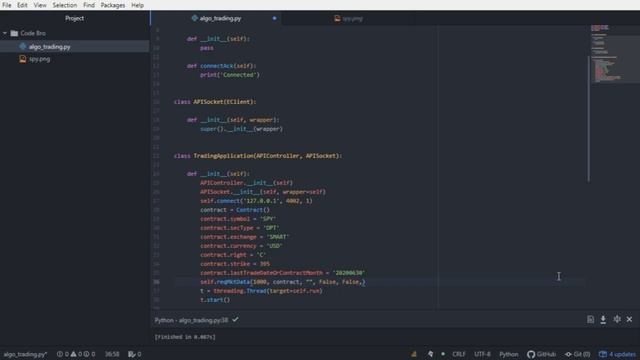
Task: Open the Help menu
Action: [137, 5]
